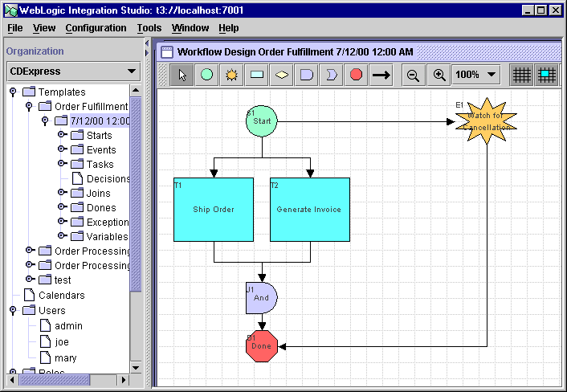
Task: Select the Decision diamond tool
Action: 281,75
